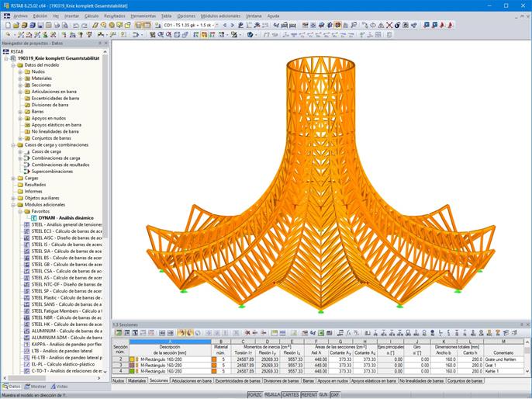Click the RSTAB root icon in navigator
The image size is (532, 399).
tap(5, 51)
